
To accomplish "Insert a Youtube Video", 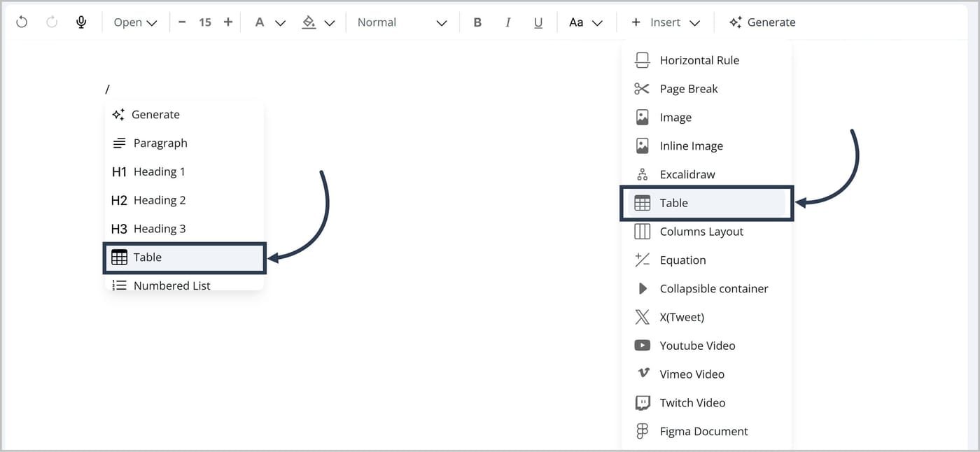I will click(x=706, y=346).
